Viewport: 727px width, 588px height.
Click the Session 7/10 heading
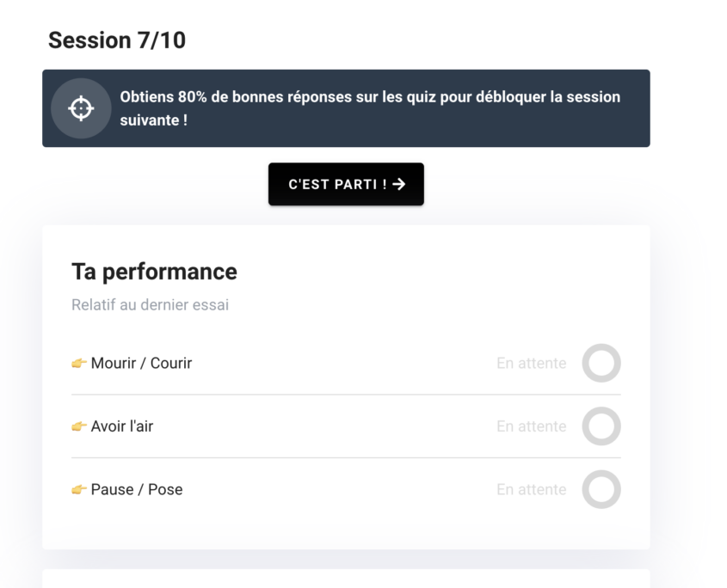coord(117,40)
